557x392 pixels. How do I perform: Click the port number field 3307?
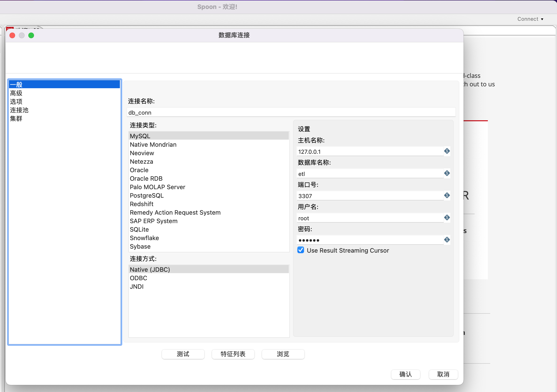click(370, 196)
